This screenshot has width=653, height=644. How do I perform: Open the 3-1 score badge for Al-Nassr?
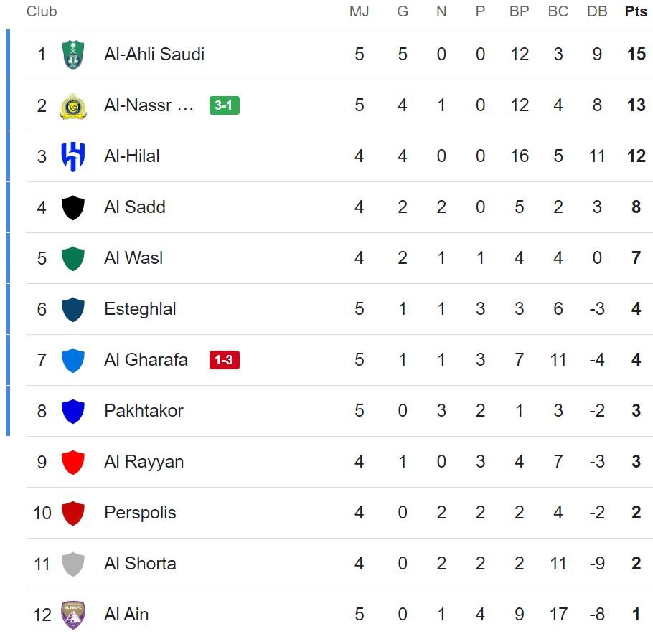pos(223,104)
